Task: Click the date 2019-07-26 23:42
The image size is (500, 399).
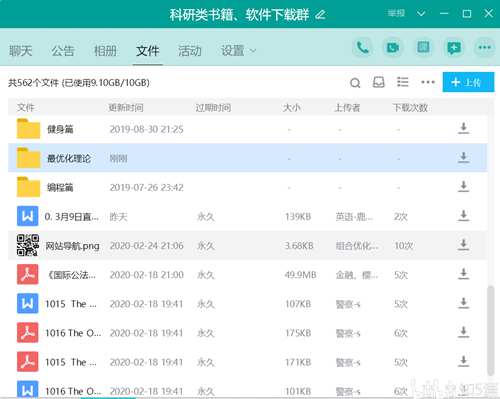Action: pyautogui.click(x=147, y=188)
